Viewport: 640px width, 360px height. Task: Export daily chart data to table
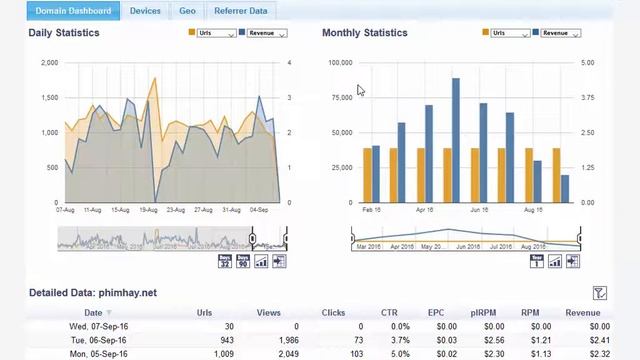point(280,261)
